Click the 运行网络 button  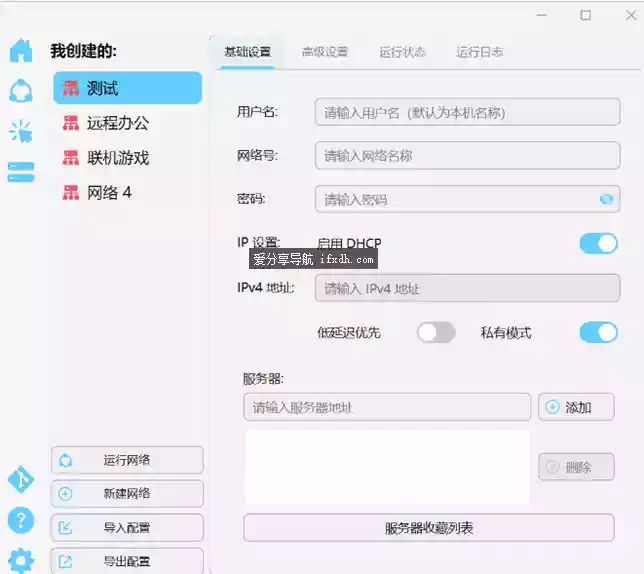coord(127,460)
